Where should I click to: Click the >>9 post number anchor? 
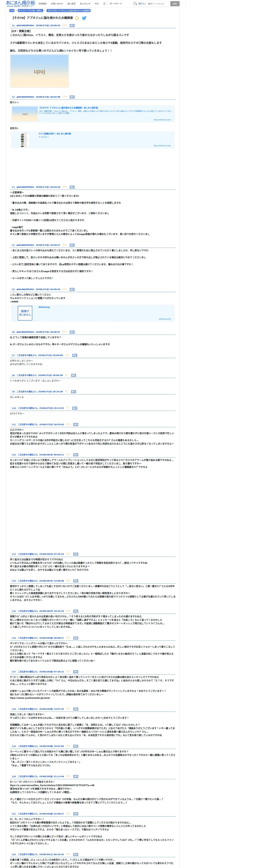[x=13, y=392]
